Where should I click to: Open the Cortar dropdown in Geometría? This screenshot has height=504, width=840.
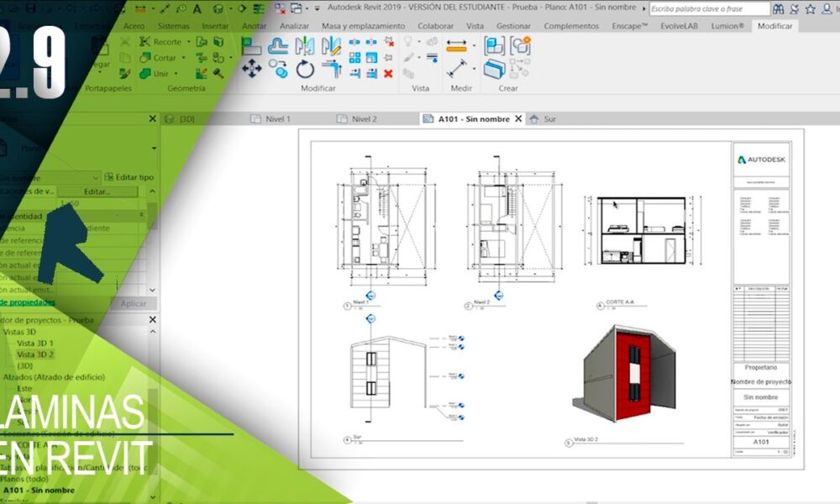182,58
